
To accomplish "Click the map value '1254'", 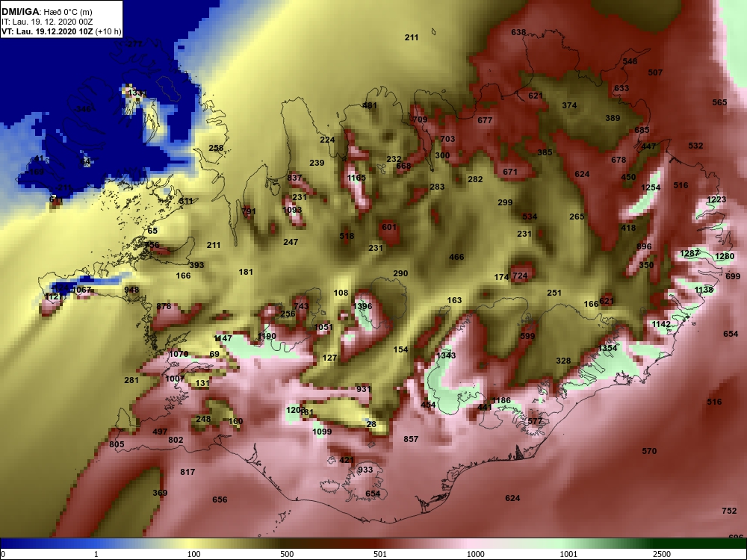I will click(651, 187).
